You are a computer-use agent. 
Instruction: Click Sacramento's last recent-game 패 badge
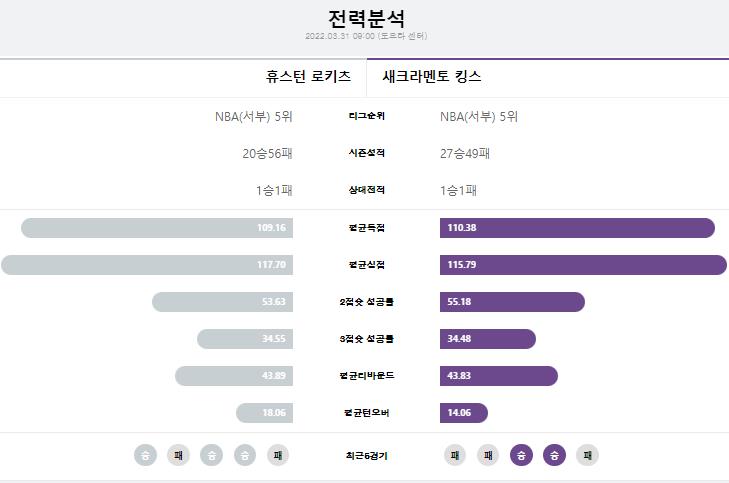588,455
